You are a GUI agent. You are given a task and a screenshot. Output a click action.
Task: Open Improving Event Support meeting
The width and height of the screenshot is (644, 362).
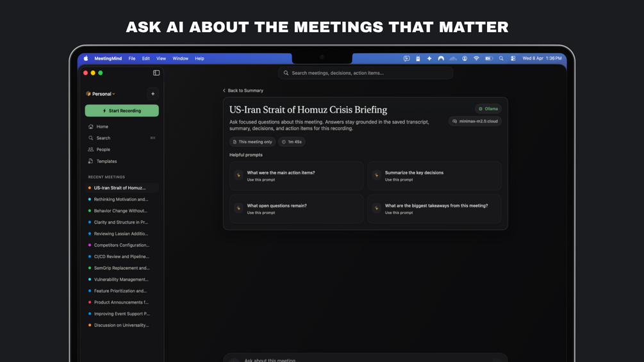[122, 314]
